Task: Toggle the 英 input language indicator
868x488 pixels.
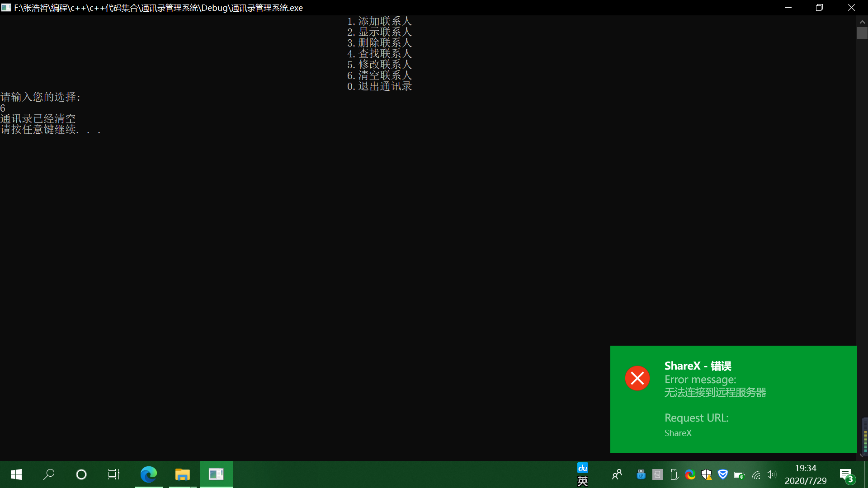Action: (583, 481)
